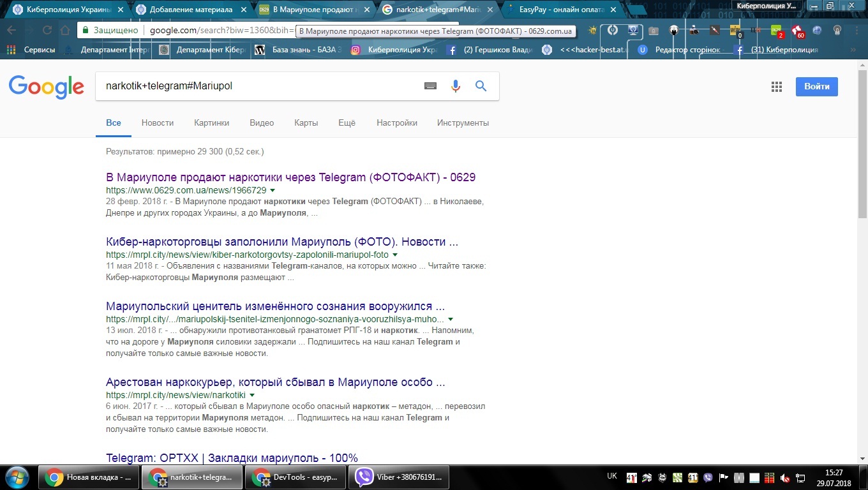Switch to the EasyPay browser tab
Screen dimensions: 868x490
coord(560,10)
